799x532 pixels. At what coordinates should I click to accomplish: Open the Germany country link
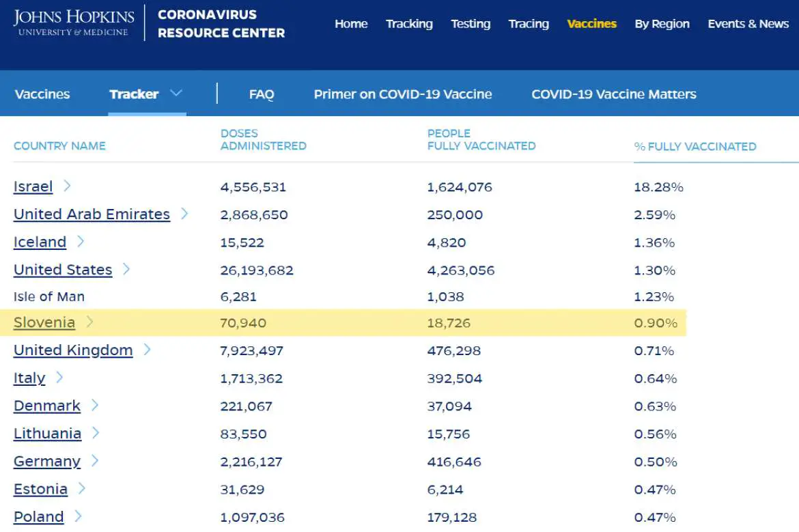pyautogui.click(x=47, y=461)
